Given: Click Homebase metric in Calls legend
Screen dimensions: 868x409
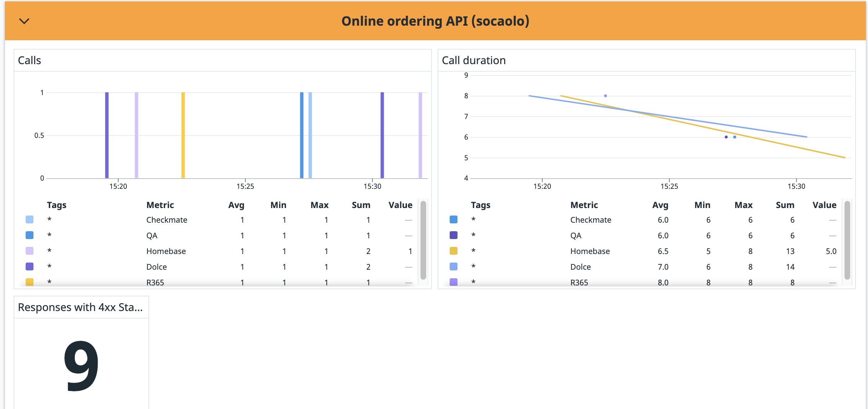Looking at the screenshot, I should [x=166, y=251].
